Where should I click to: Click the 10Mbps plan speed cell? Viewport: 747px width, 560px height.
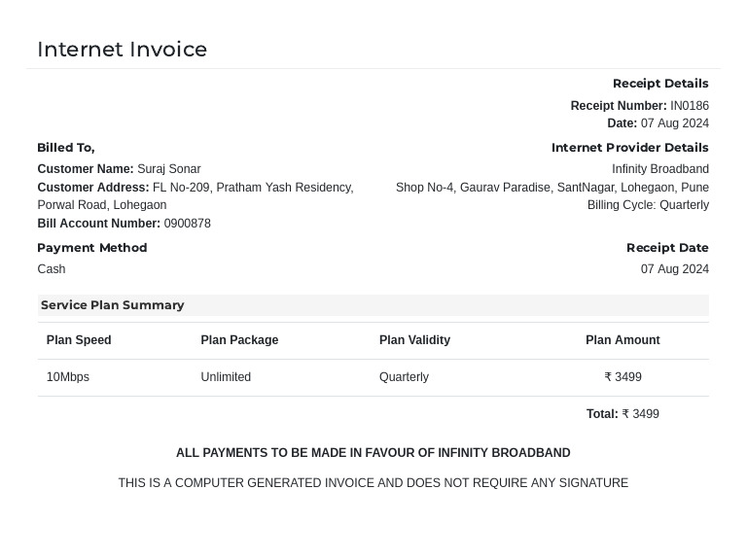point(68,377)
